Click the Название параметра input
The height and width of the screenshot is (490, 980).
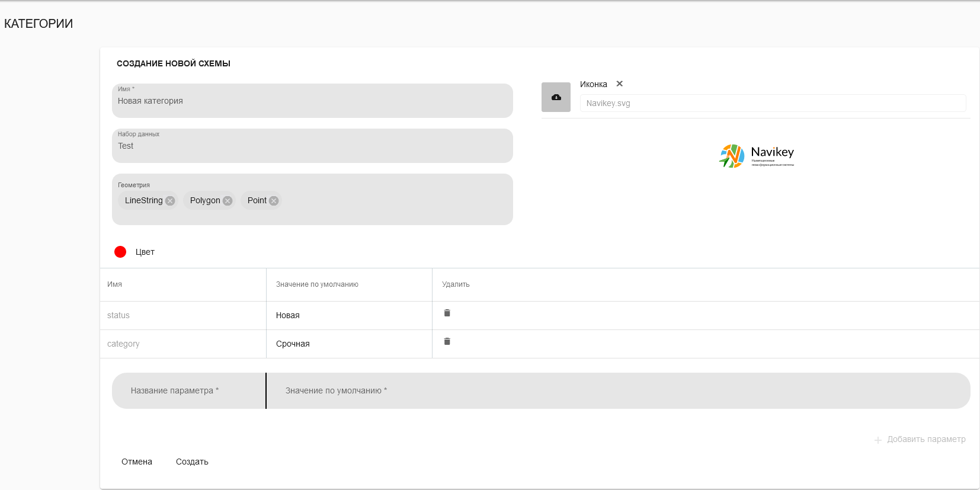pos(188,390)
